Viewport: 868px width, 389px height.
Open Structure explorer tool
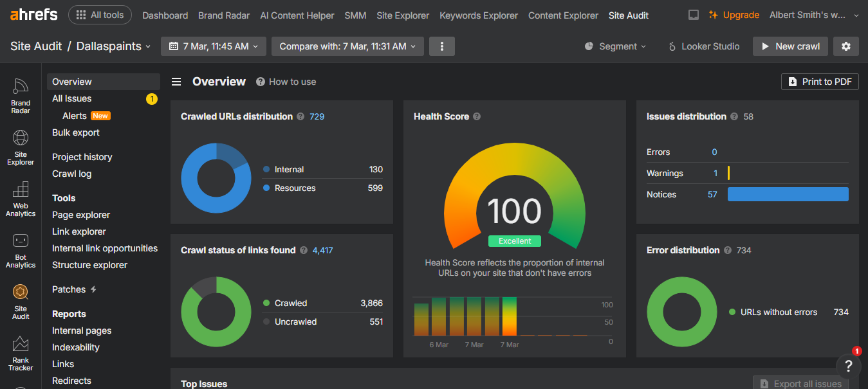90,265
